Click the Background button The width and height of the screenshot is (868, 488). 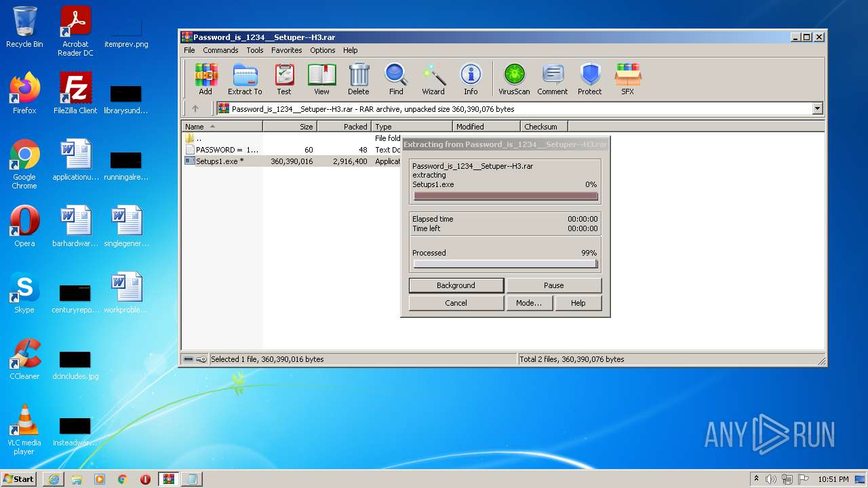(x=456, y=285)
